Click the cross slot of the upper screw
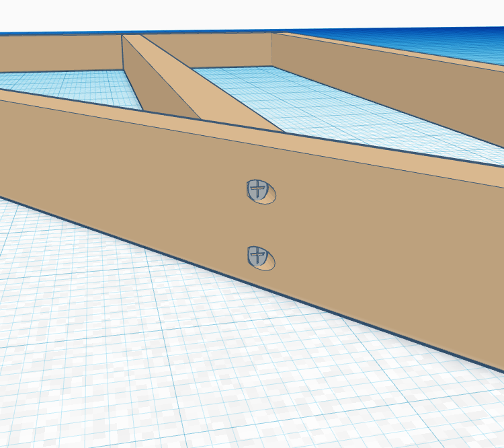The height and width of the screenshot is (448, 504). [x=255, y=188]
